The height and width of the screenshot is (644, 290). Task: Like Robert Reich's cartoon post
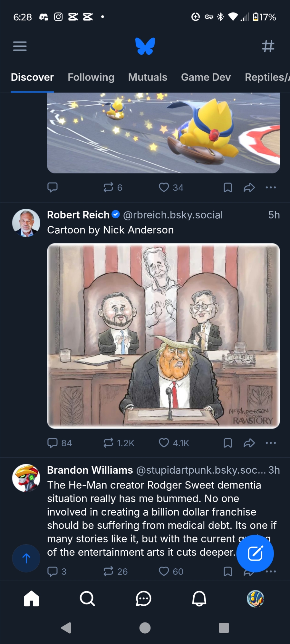tap(164, 443)
